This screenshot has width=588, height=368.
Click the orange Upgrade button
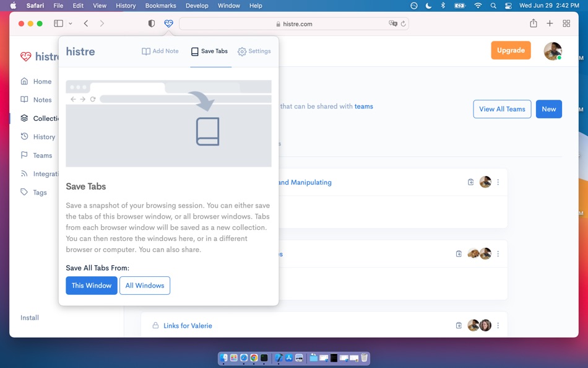point(511,50)
